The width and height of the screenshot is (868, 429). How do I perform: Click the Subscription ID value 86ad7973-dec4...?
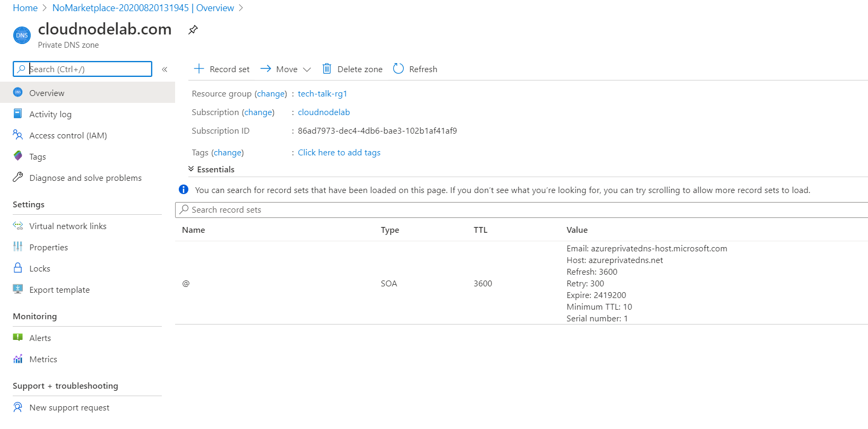point(377,130)
